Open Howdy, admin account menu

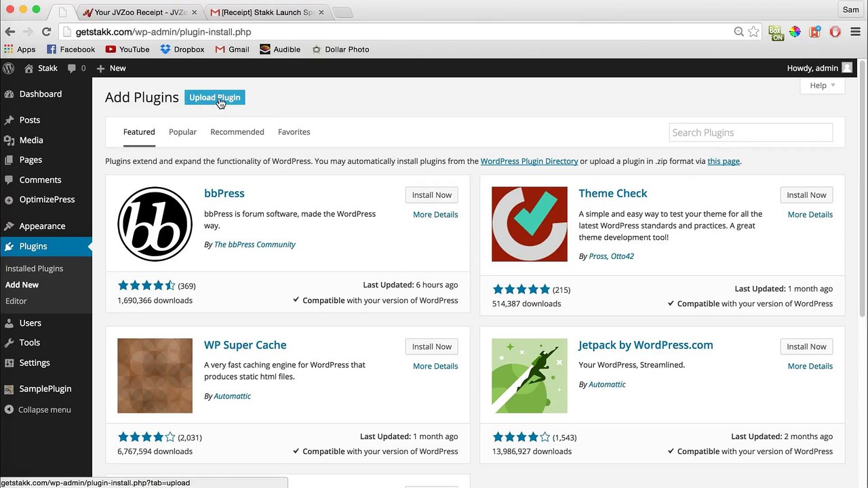819,68
